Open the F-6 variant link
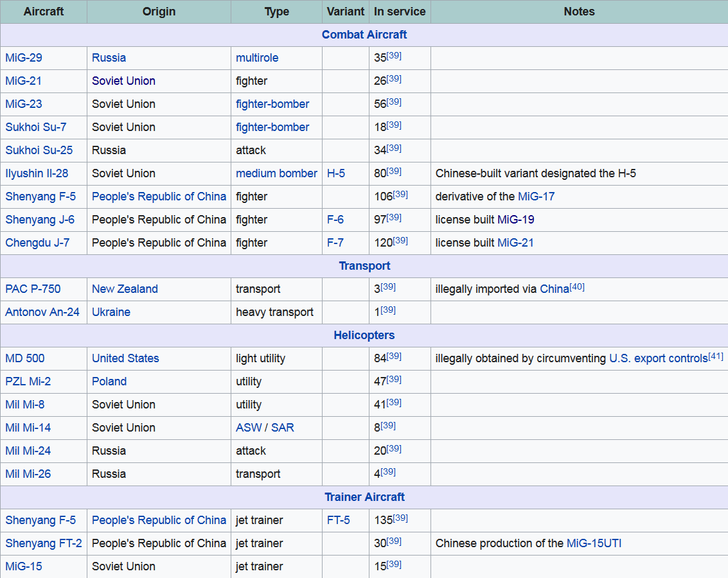The height and width of the screenshot is (578, 728). pyautogui.click(x=335, y=220)
